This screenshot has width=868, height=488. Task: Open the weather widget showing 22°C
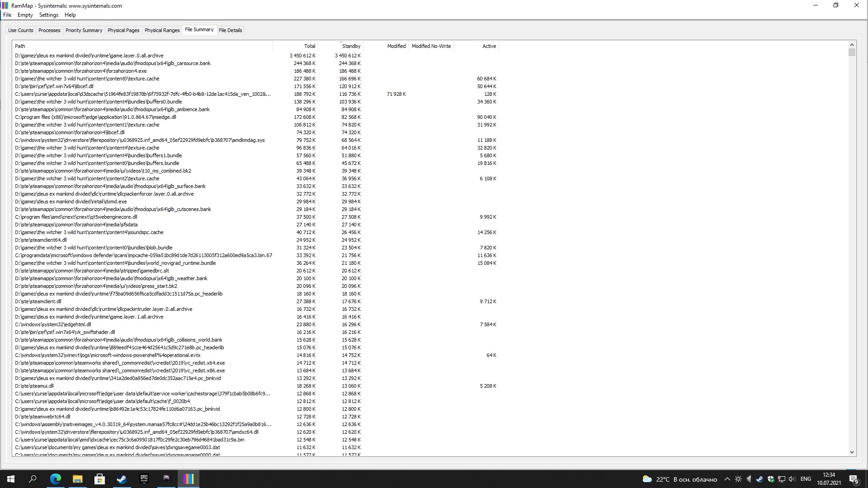679,479
